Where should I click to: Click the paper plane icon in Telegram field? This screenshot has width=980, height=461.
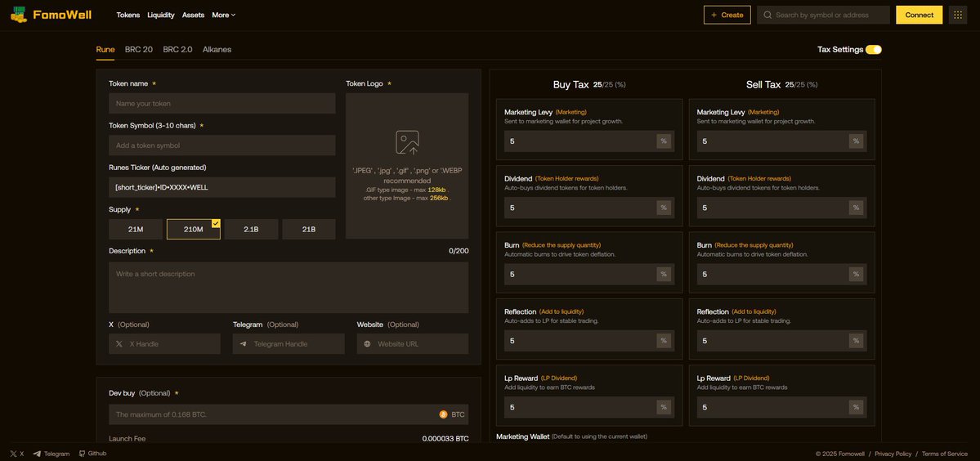[x=243, y=343]
